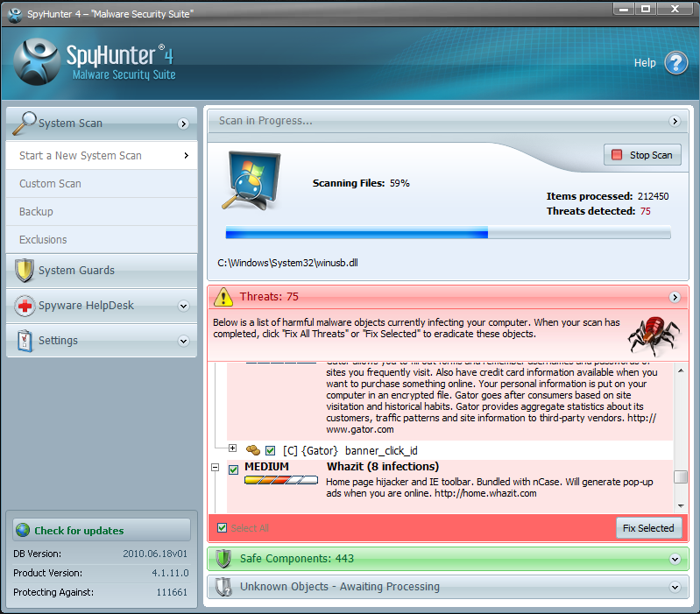Open the Spyware HelpDesk section
The image size is (700, 614).
click(x=102, y=306)
